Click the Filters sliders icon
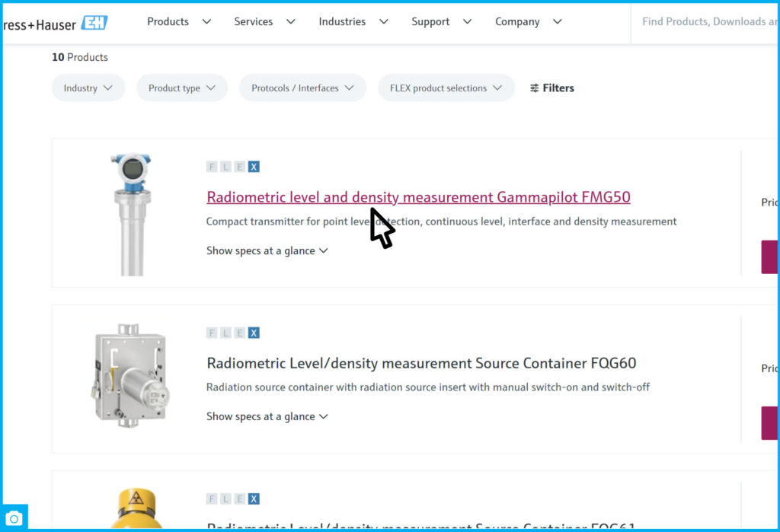780x532 pixels. pos(535,88)
